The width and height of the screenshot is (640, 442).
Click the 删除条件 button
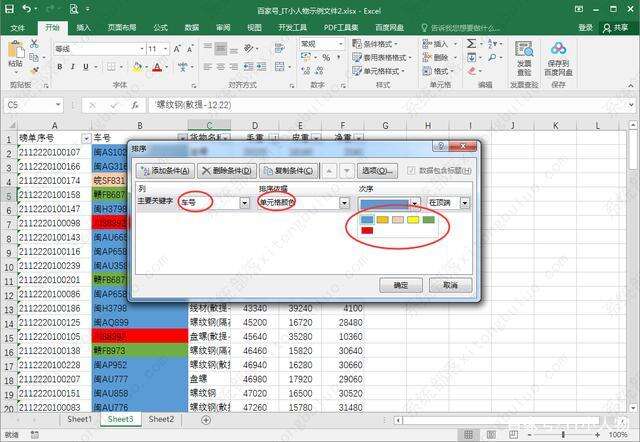click(227, 171)
